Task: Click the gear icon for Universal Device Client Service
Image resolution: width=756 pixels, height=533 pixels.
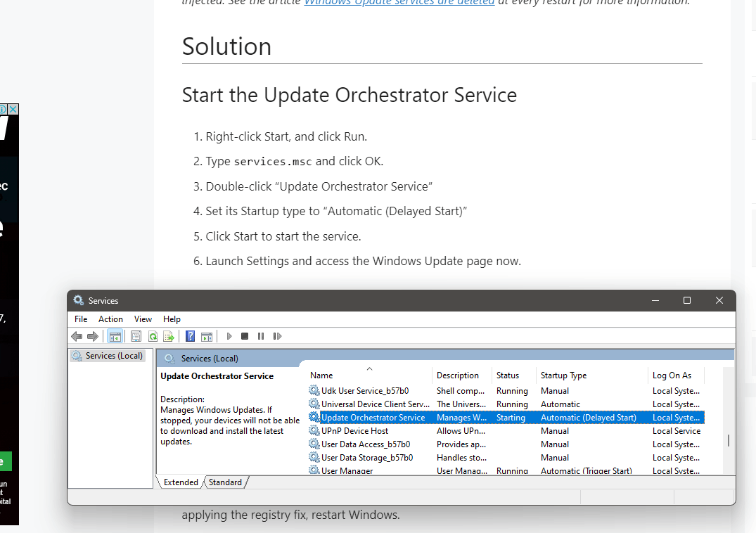Action: pos(314,404)
